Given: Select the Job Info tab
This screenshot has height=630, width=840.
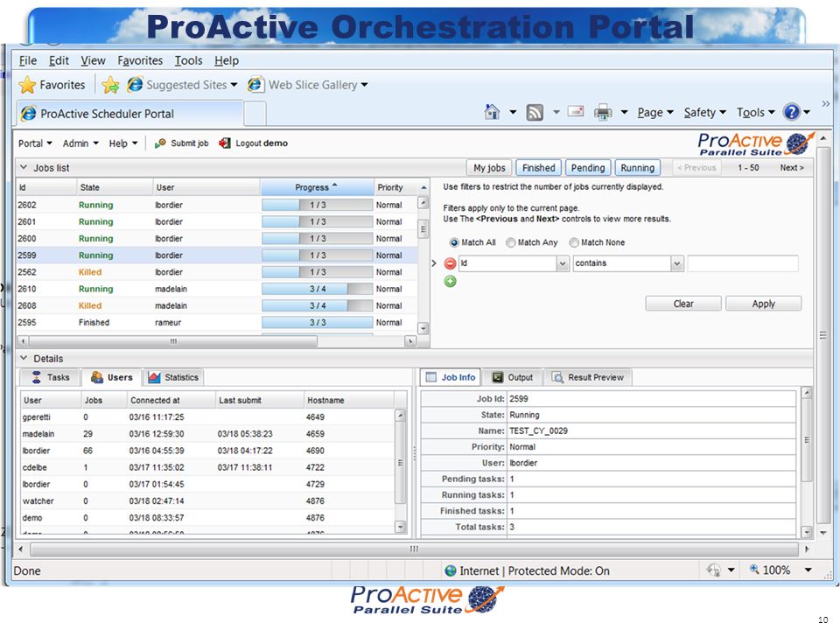Looking at the screenshot, I should pos(450,377).
